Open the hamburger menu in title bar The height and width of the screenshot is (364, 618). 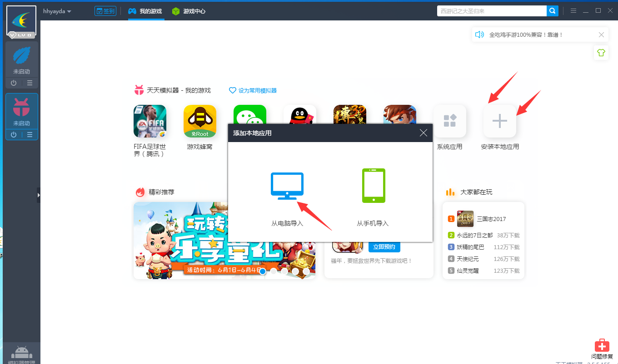[x=573, y=11]
